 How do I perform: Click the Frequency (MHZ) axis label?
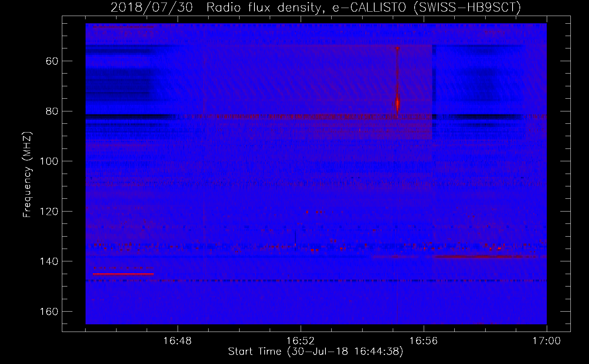27,174
